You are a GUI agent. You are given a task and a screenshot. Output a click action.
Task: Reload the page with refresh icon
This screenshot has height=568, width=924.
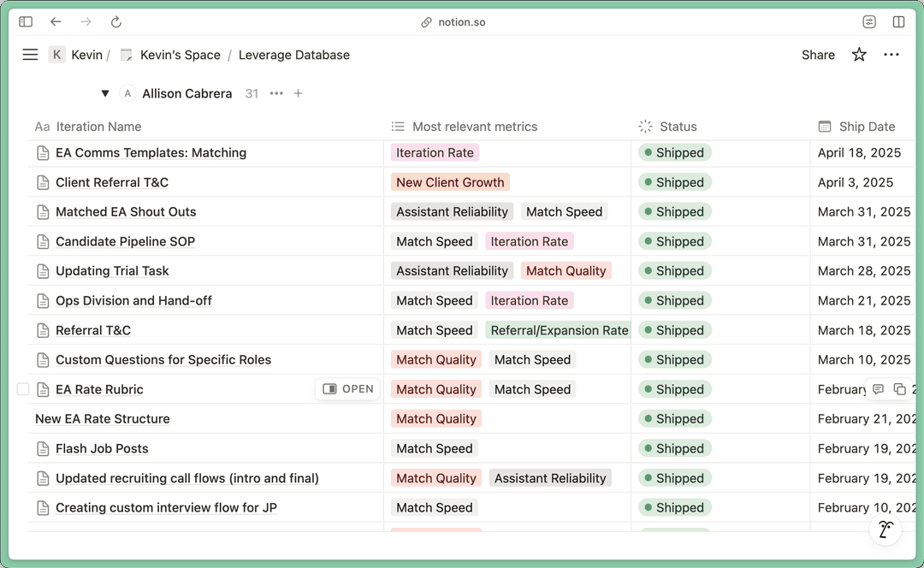pos(116,22)
